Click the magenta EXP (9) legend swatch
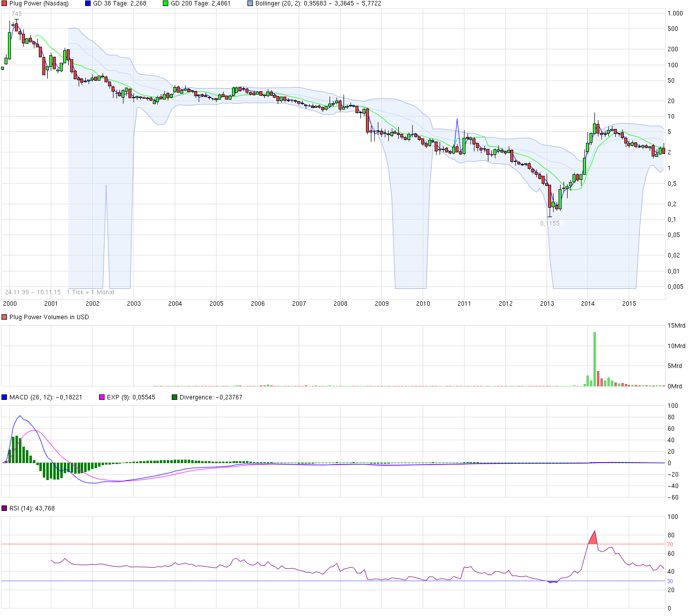Image resolution: width=694 pixels, height=616 pixels. 102,397
